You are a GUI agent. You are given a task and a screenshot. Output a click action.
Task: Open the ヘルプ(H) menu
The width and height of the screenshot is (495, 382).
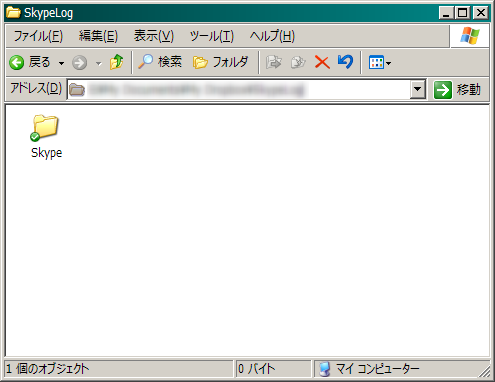click(x=272, y=36)
